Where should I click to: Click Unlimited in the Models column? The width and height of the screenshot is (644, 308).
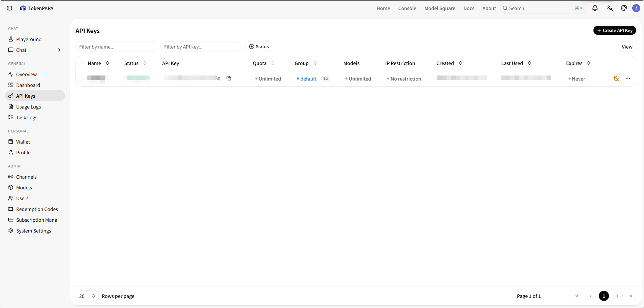[358, 79]
